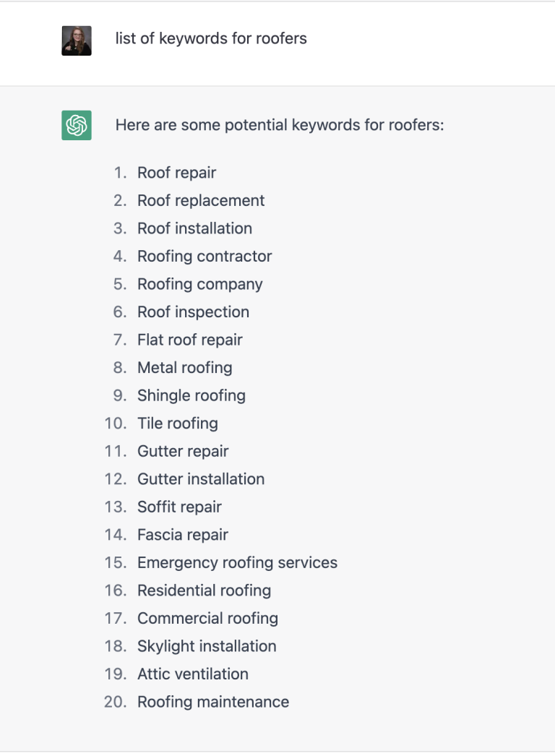Click the 'Roofing company' keyword
555x756 pixels.
pos(199,285)
